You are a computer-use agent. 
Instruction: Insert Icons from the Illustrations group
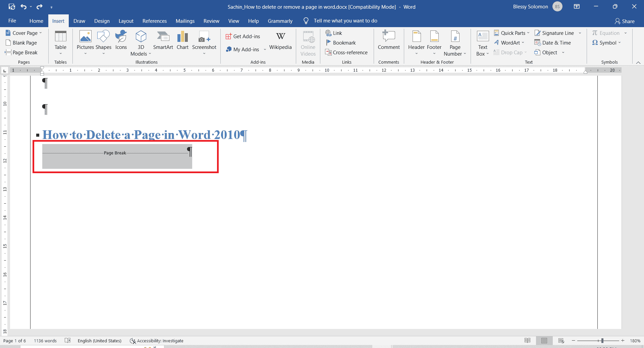121,40
